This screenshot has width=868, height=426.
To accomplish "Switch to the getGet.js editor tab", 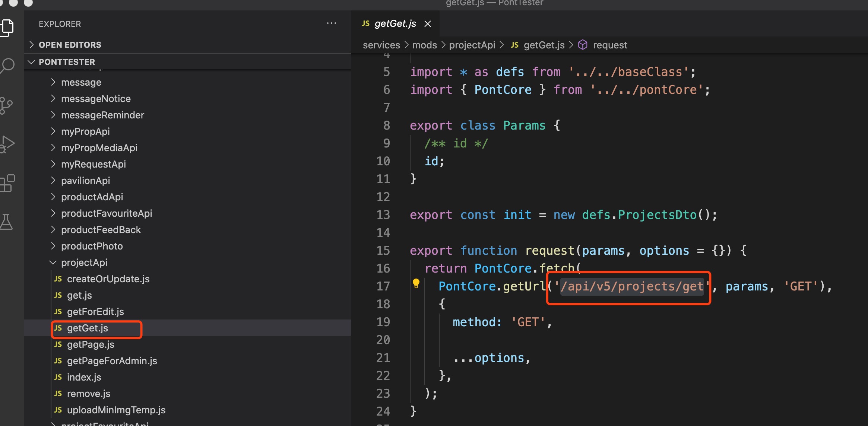I will (x=395, y=23).
